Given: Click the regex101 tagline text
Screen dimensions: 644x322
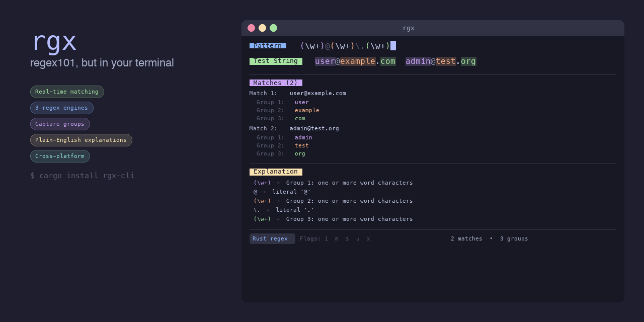Looking at the screenshot, I should pyautogui.click(x=102, y=63).
